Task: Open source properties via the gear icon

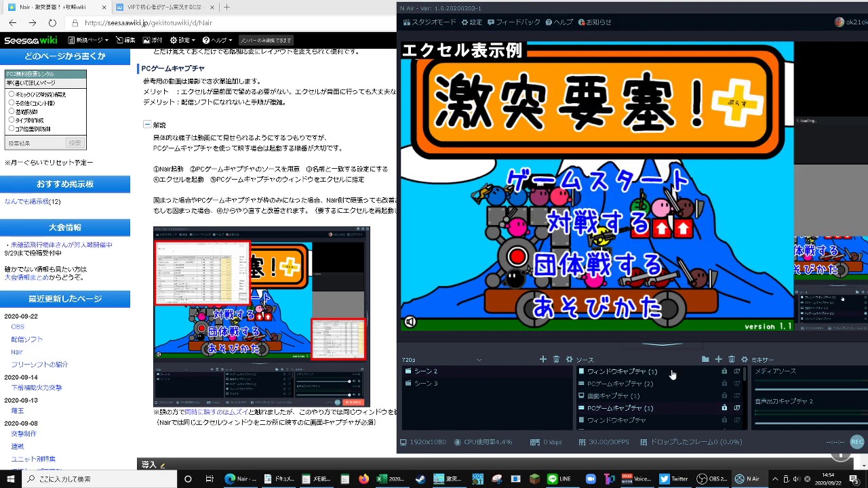Action: tap(744, 359)
